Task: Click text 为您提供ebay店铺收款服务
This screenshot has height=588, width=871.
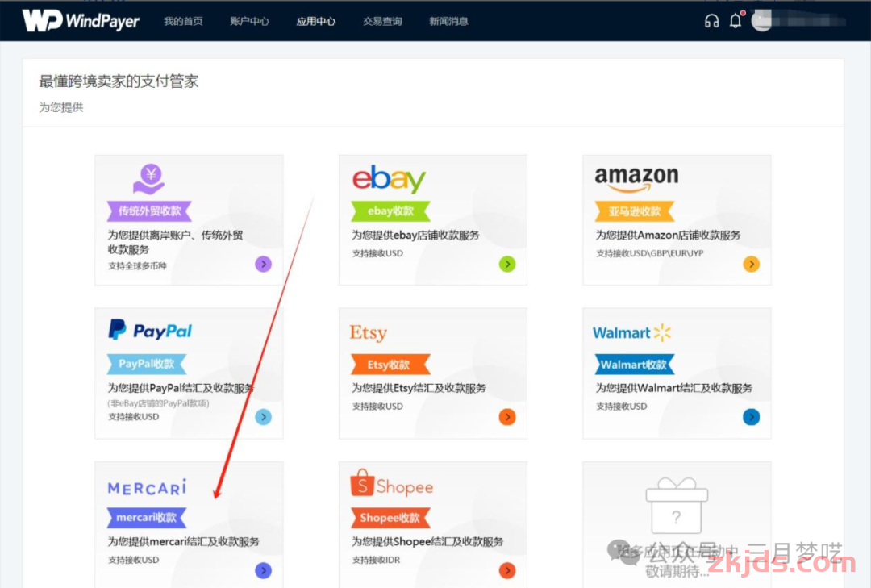Action: tap(415, 235)
